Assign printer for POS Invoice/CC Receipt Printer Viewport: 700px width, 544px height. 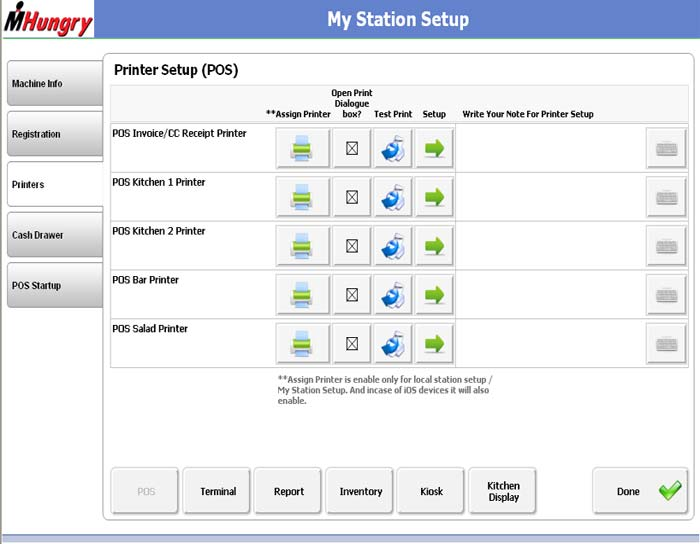tap(303, 148)
